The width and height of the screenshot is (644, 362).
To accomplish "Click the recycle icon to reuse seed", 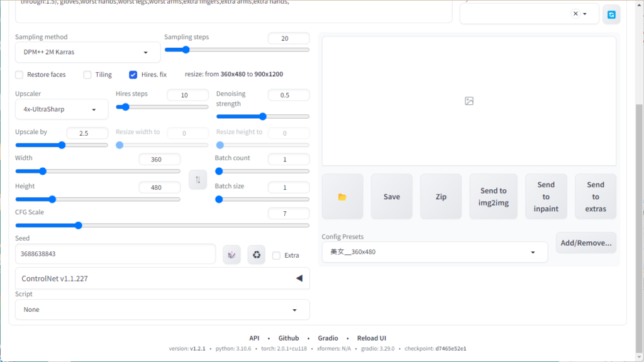I will pos(256,255).
